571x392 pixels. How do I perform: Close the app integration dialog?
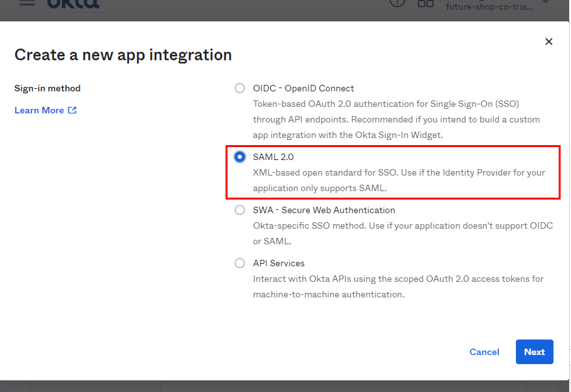point(548,41)
